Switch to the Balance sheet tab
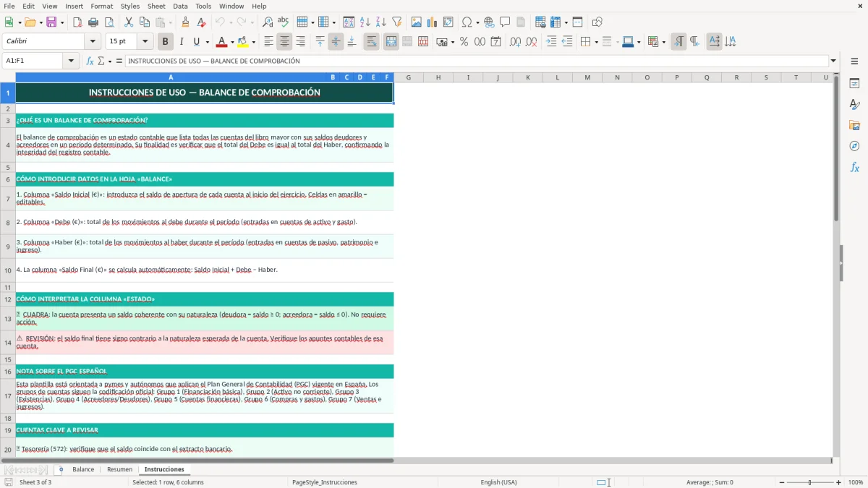The width and height of the screenshot is (868, 488). point(83,469)
